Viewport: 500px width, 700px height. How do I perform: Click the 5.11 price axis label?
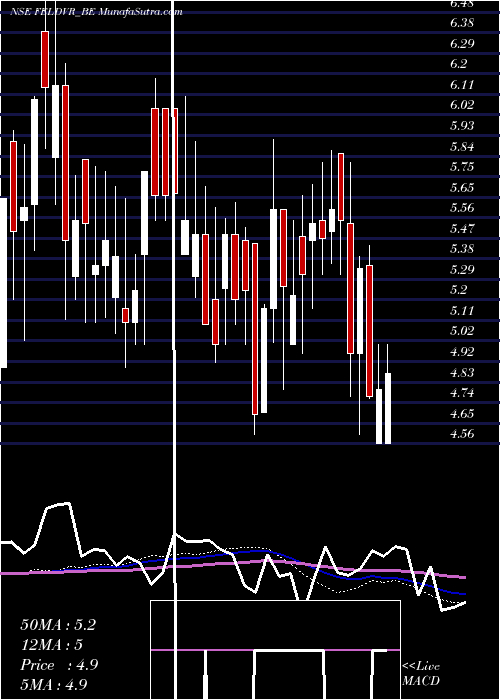click(462, 311)
